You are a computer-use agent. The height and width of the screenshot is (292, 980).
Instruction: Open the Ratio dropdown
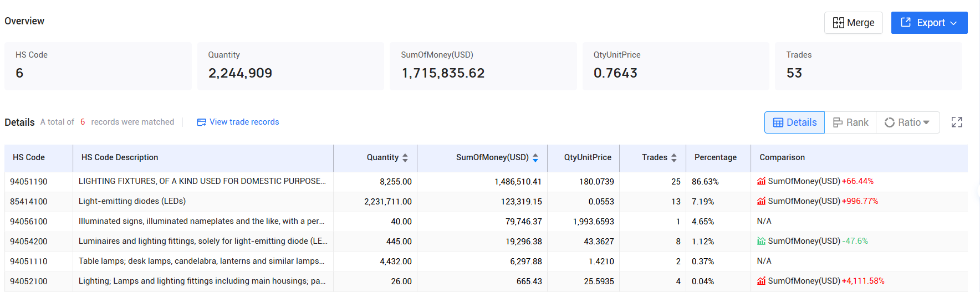click(907, 122)
